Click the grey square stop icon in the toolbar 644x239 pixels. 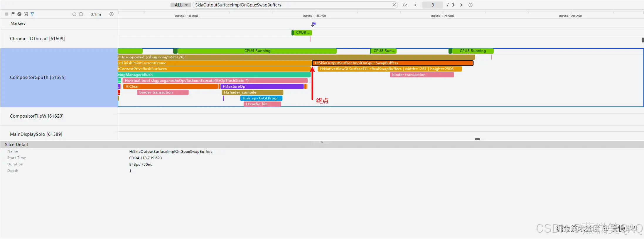(x=6, y=14)
